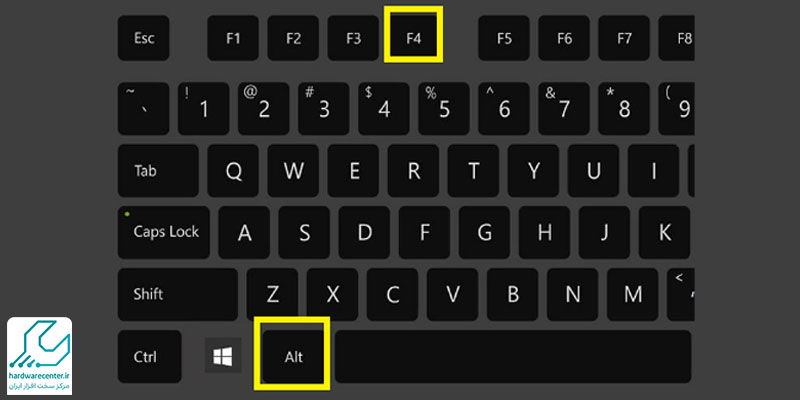Click the letter G key
800x400 pixels.
pyautogui.click(x=484, y=232)
